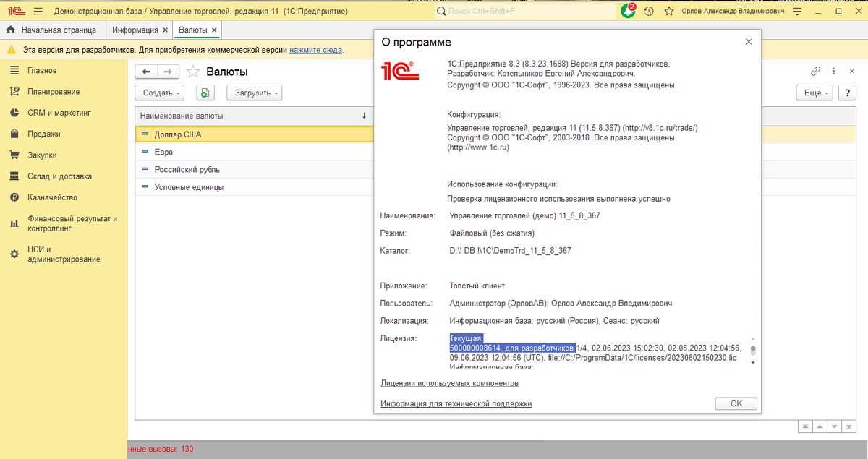Open service settings menu beside user name
The image size is (868, 459).
click(x=797, y=12)
